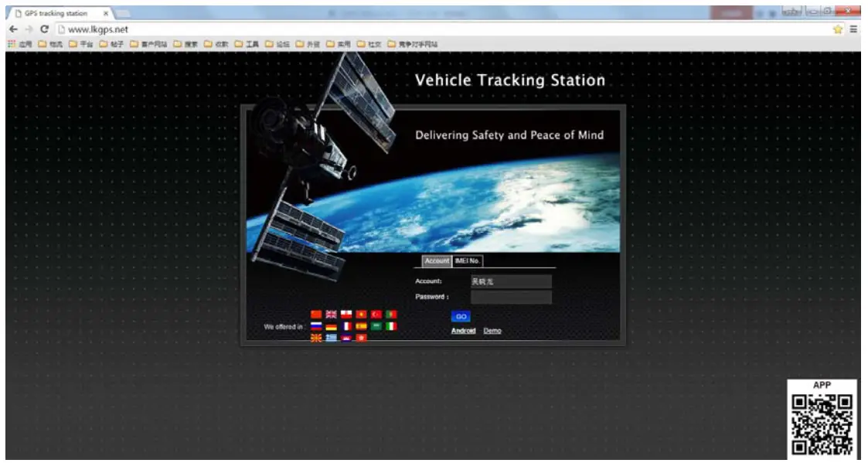Close the GPS tracking station tab
The image size is (868, 463).
click(x=106, y=13)
